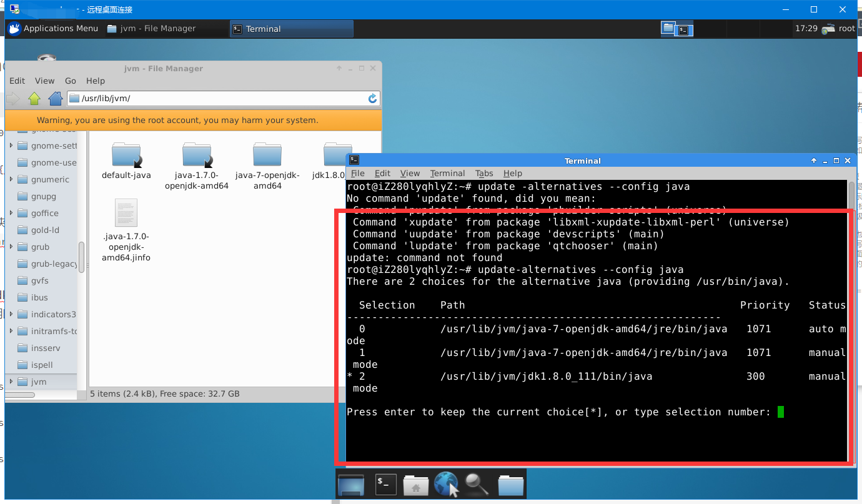The width and height of the screenshot is (862, 504).
Task: Click the Terminal window vertical scrollbar
Action: [x=851, y=322]
